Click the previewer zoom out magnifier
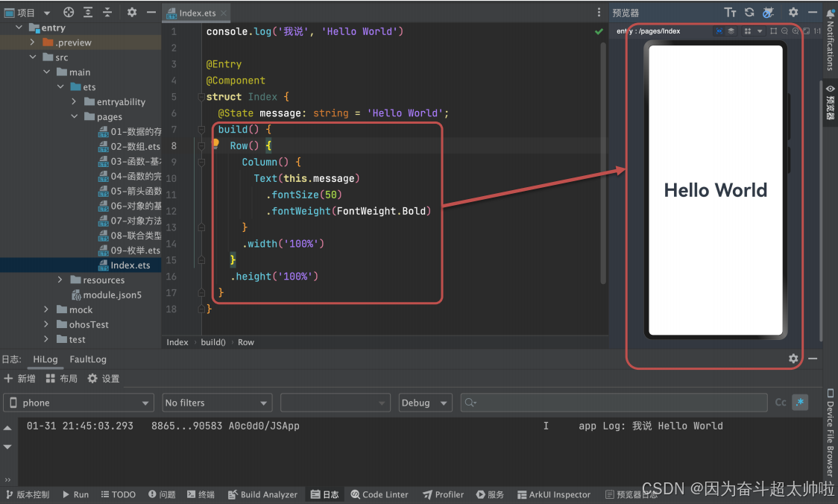 (x=784, y=31)
